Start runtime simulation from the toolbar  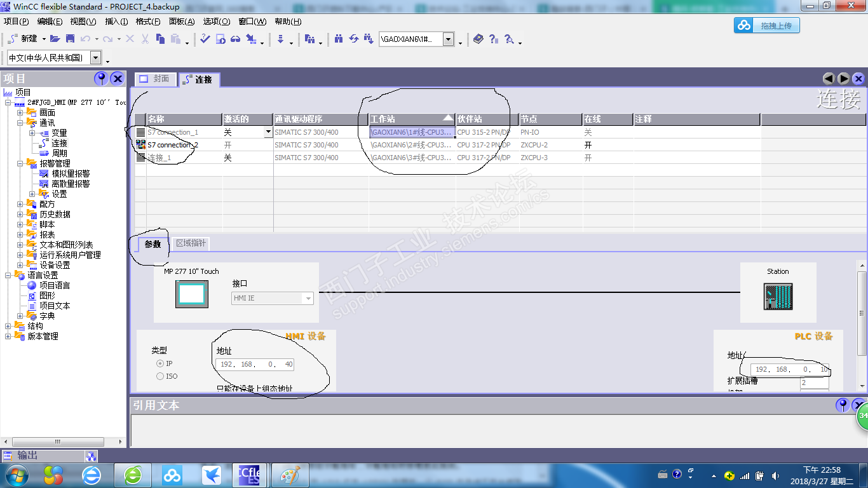click(220, 39)
